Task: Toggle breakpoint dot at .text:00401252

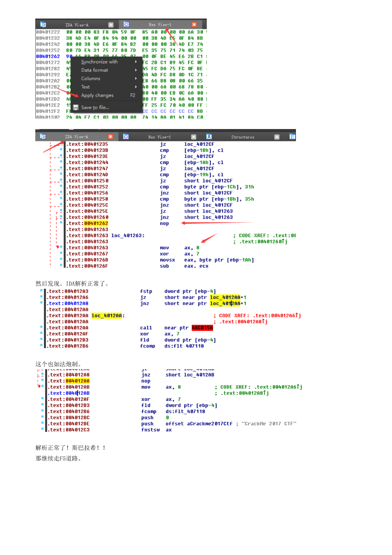Action: (61, 186)
